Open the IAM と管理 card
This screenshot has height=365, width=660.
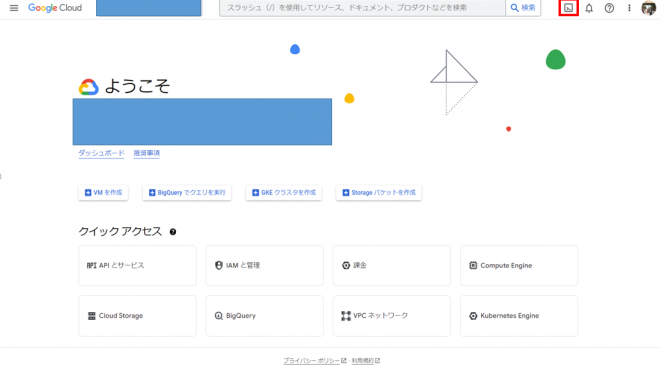[264, 266]
